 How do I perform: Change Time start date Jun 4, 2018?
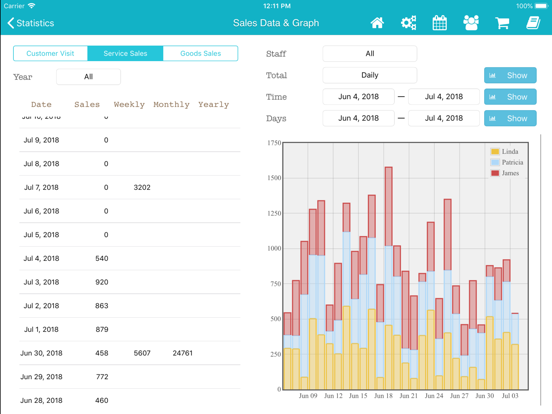click(x=358, y=96)
